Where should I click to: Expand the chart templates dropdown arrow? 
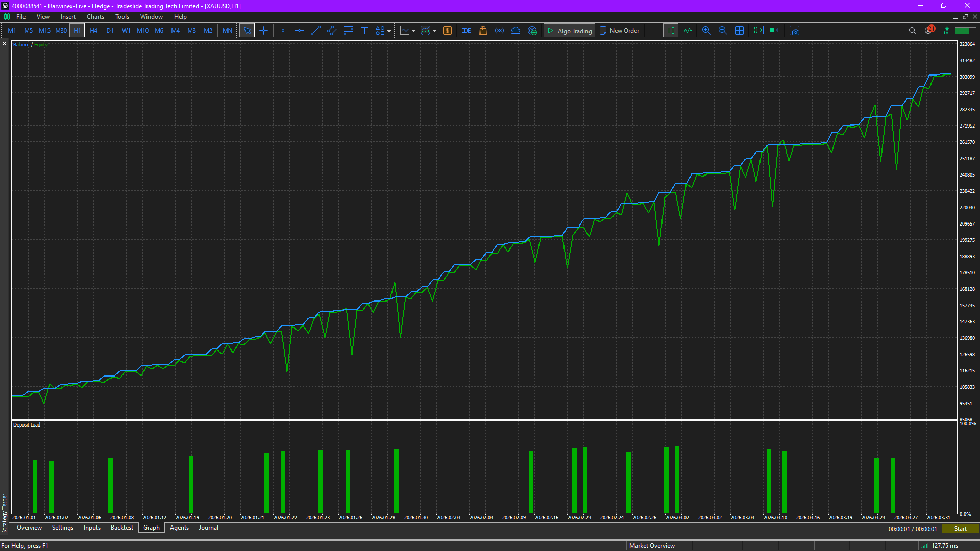click(435, 31)
